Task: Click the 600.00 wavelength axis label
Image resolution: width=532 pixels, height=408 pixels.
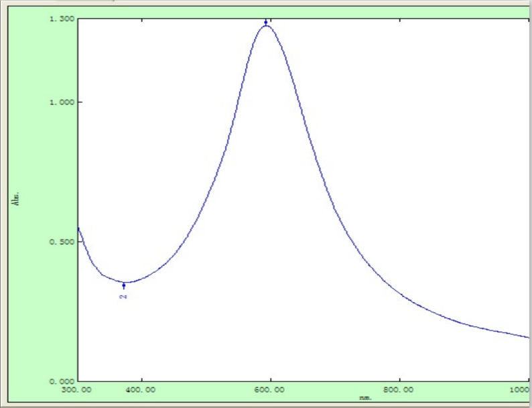Action: [x=270, y=389]
